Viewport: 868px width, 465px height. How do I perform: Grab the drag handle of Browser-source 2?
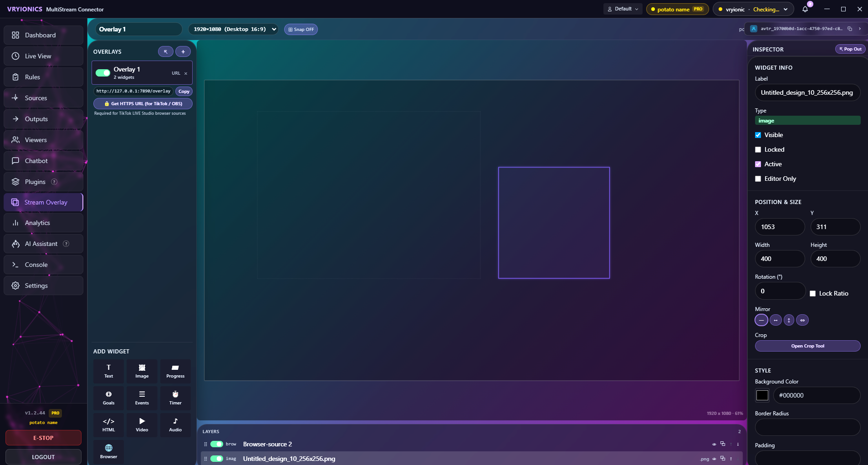point(205,444)
